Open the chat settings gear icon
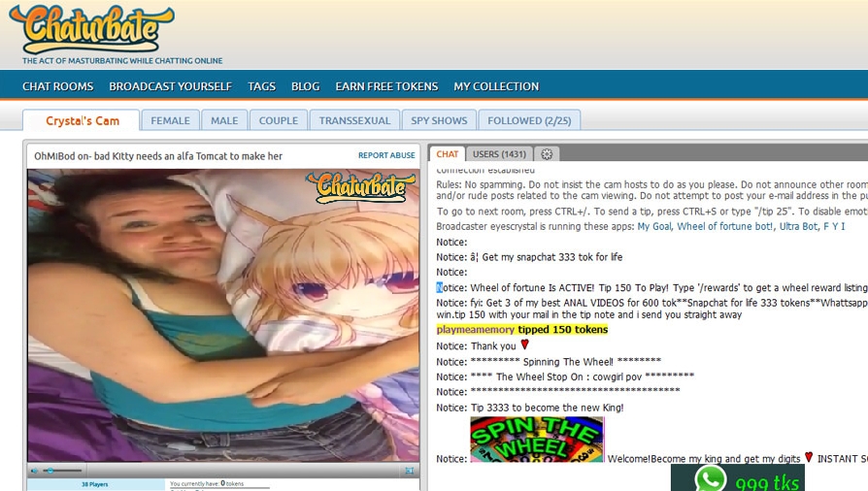The height and width of the screenshot is (491, 868). (547, 154)
